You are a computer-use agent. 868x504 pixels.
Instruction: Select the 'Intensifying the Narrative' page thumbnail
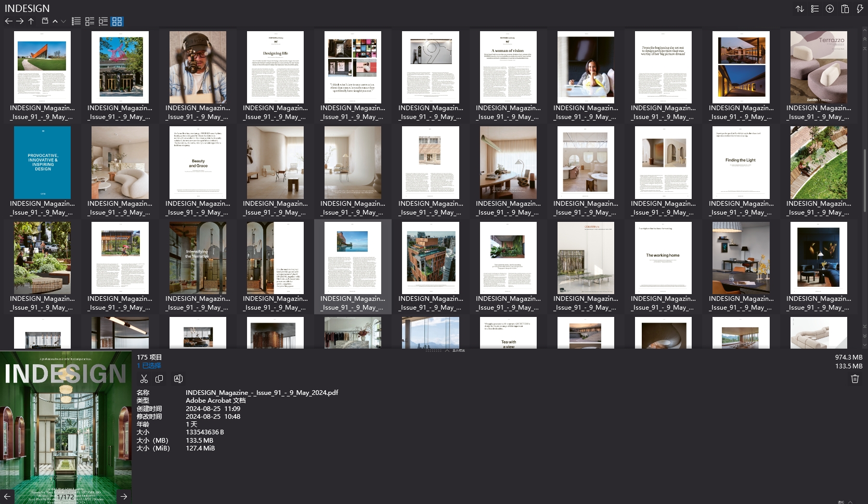coord(198,258)
